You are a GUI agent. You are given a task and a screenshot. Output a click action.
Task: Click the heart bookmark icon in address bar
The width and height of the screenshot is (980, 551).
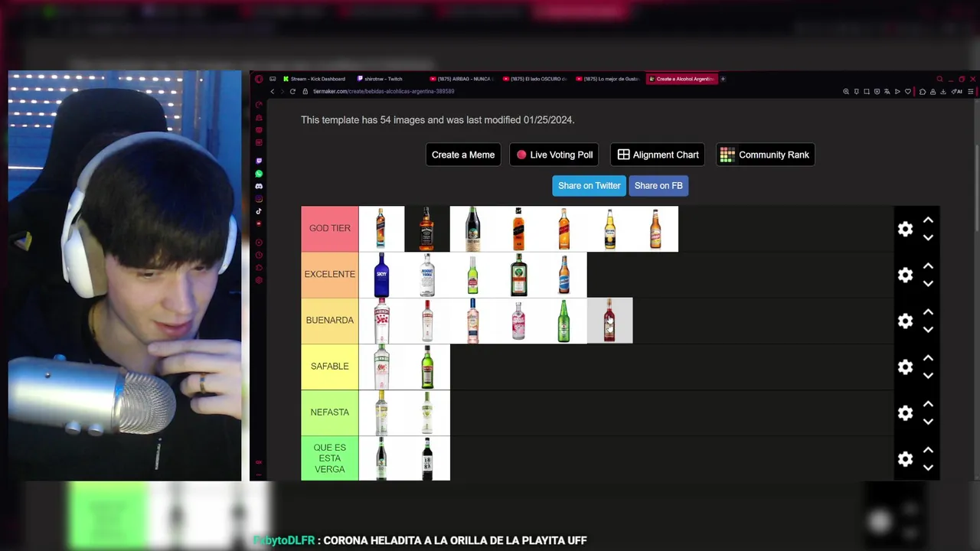click(x=908, y=91)
